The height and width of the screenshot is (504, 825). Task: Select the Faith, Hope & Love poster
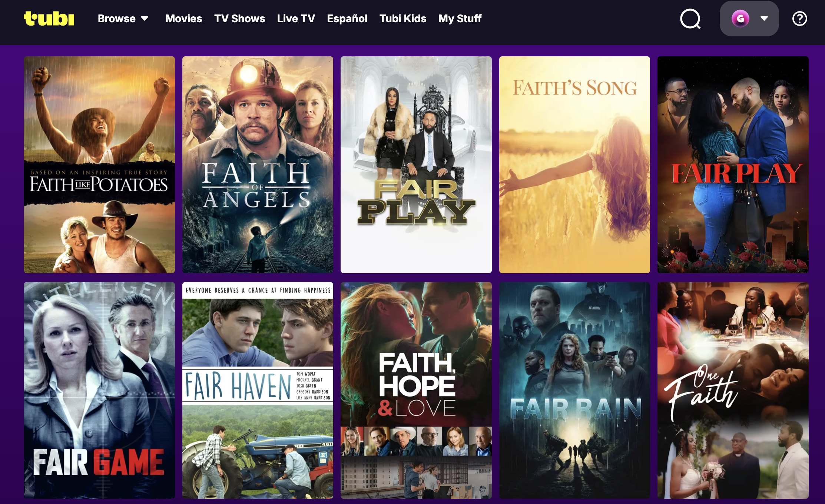pyautogui.click(x=416, y=390)
